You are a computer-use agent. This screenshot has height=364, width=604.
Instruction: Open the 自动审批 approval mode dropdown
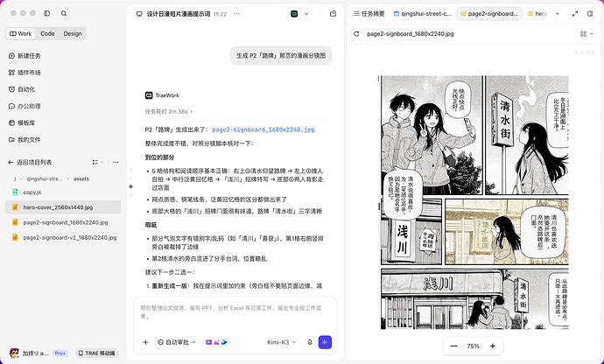tap(177, 342)
